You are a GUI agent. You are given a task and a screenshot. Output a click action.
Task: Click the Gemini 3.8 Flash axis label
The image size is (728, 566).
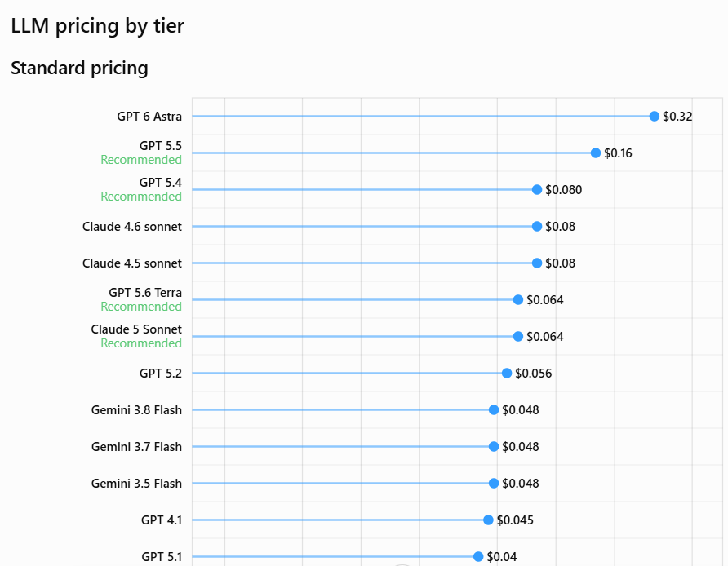(136, 410)
